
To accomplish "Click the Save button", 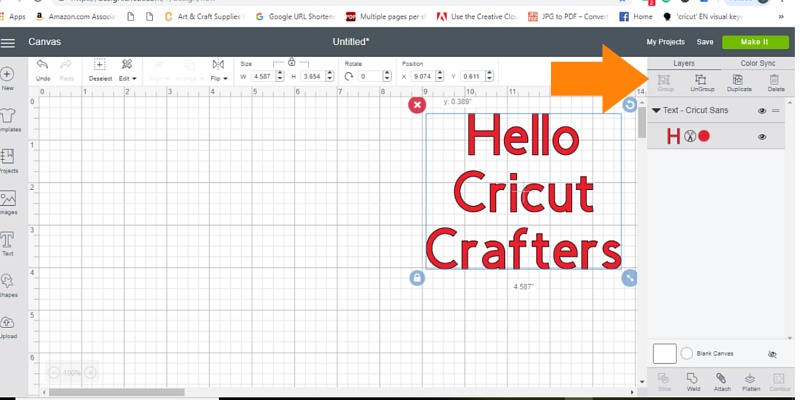I will click(x=705, y=42).
